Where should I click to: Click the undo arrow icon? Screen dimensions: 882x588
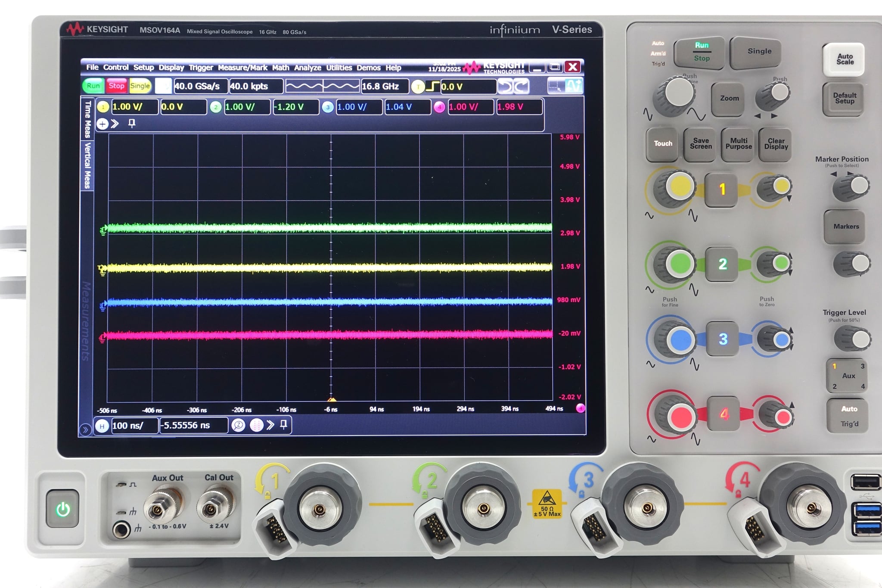pos(505,87)
